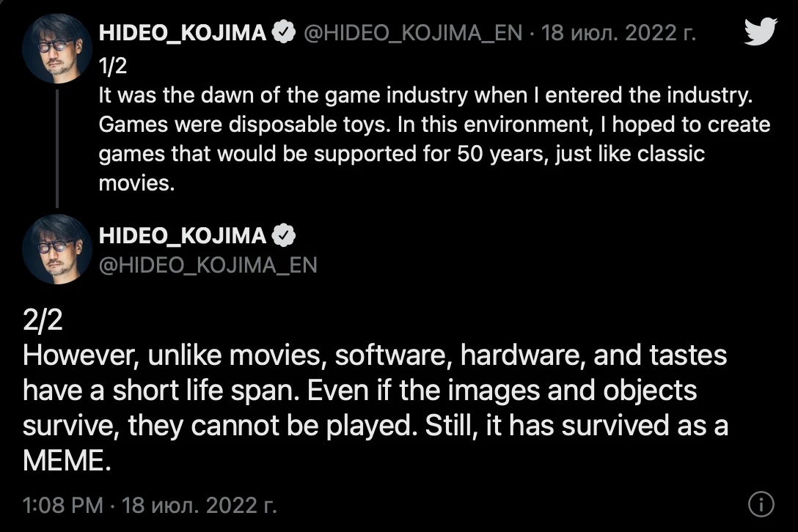The height and width of the screenshot is (532, 798).
Task: Click the tweet info circle icon
Action: [x=761, y=504]
